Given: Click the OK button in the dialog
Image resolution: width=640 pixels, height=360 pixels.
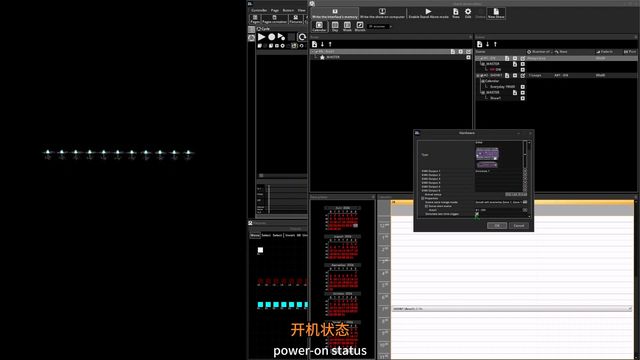Looking at the screenshot, I should tap(497, 226).
